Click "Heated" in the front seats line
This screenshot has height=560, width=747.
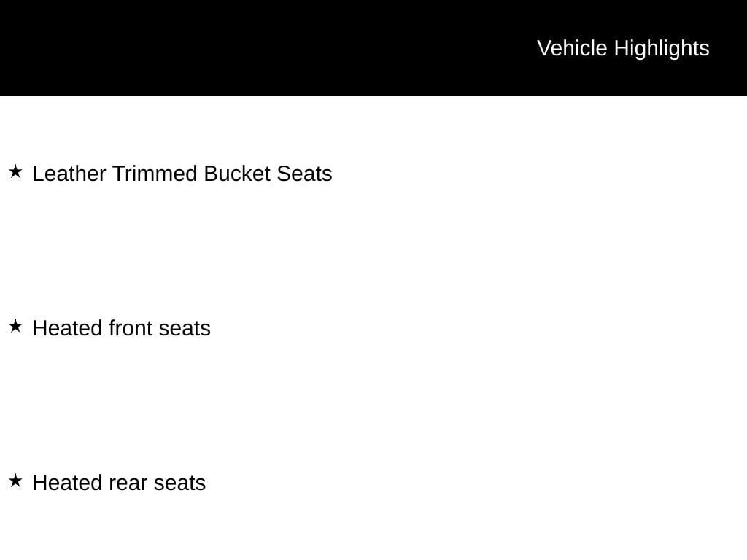click(x=67, y=328)
